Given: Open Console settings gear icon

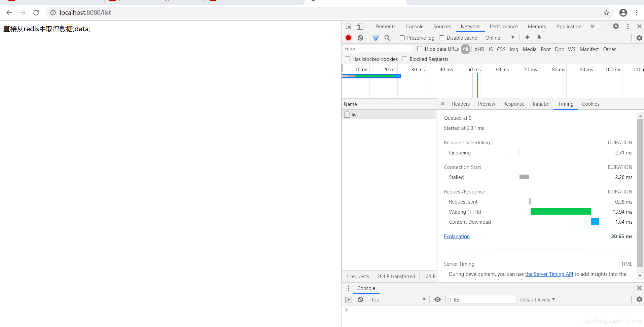Looking at the screenshot, I should [x=639, y=299].
